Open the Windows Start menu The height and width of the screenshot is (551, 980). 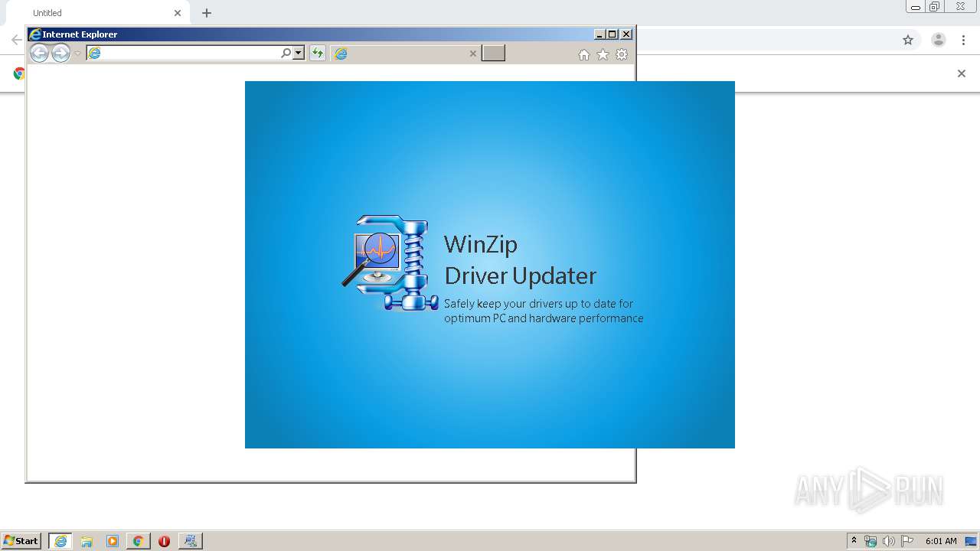pyautogui.click(x=21, y=540)
